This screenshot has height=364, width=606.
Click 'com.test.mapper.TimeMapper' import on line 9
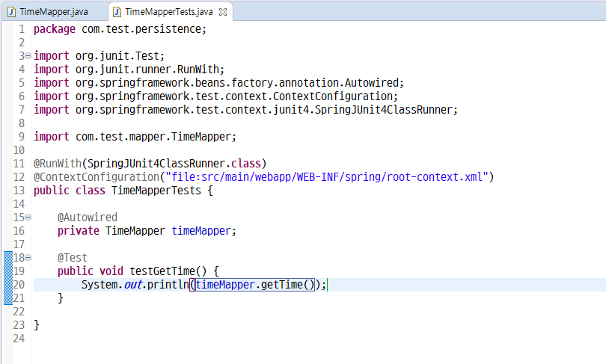click(153, 137)
